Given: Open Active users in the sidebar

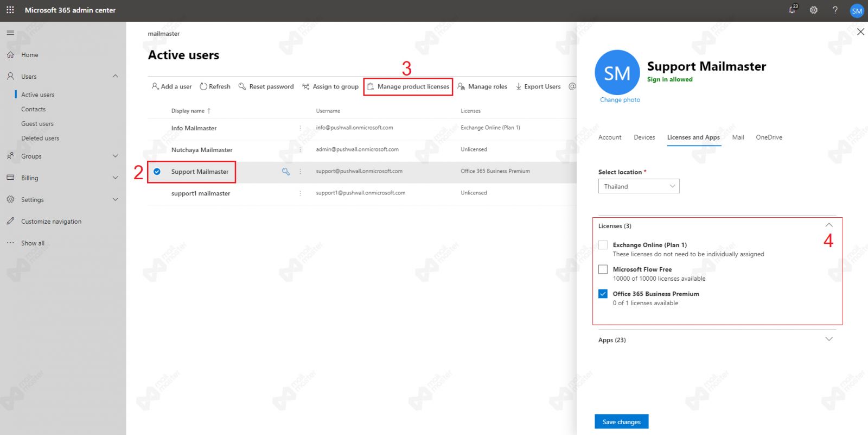Looking at the screenshot, I should coord(38,94).
